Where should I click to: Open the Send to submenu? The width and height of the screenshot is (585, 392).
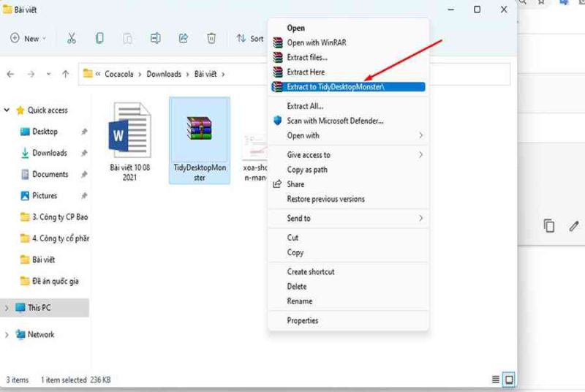pyautogui.click(x=298, y=218)
